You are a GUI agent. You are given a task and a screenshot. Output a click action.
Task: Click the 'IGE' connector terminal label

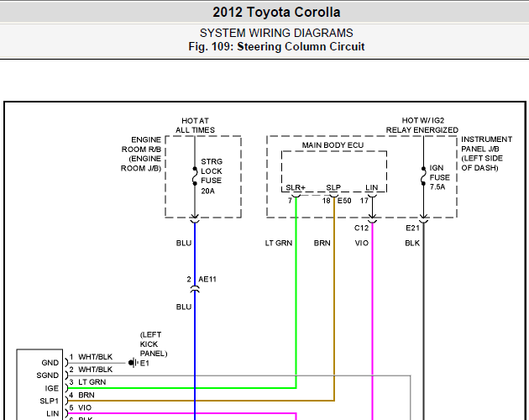[52, 388]
